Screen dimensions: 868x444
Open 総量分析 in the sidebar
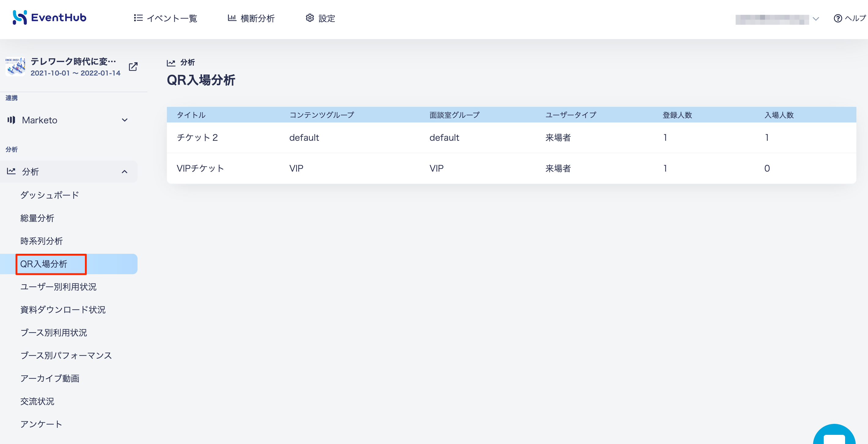(37, 218)
